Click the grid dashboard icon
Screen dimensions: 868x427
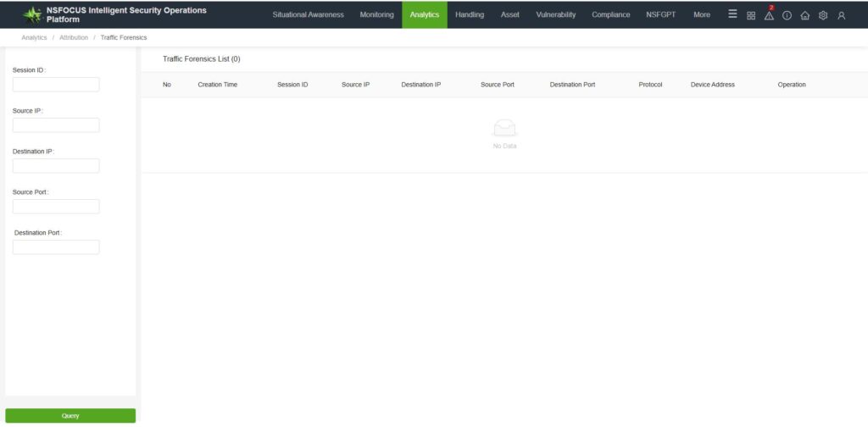(x=751, y=15)
